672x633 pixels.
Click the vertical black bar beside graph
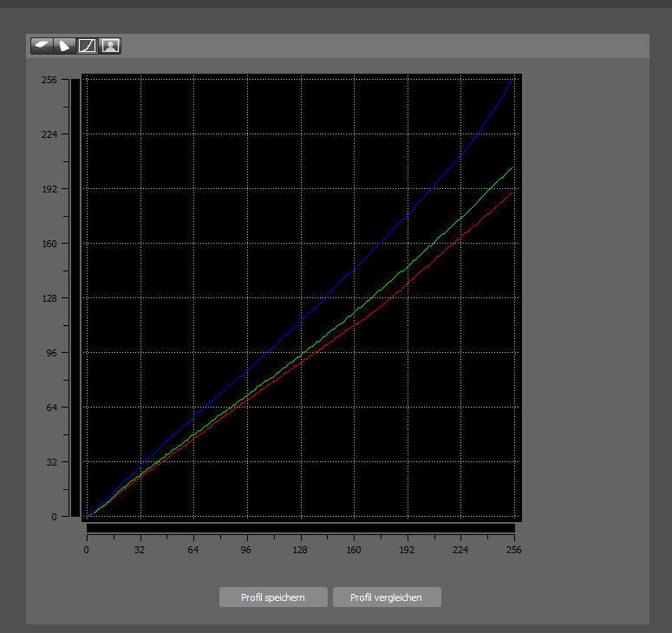pos(75,297)
